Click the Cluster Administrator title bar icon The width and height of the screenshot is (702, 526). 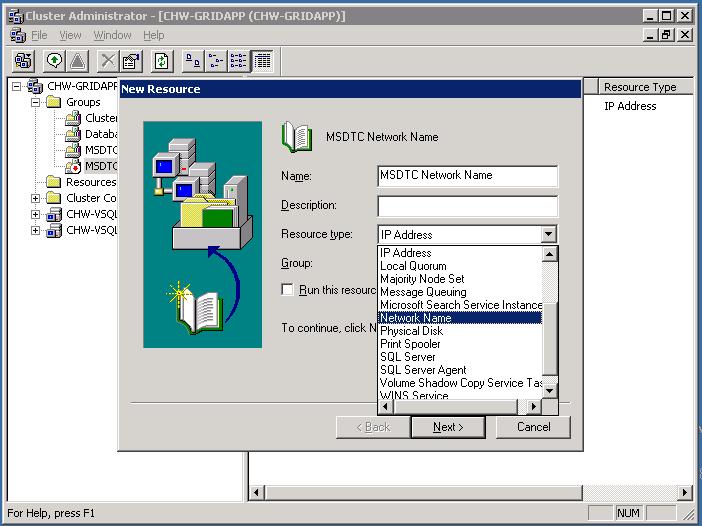16,16
